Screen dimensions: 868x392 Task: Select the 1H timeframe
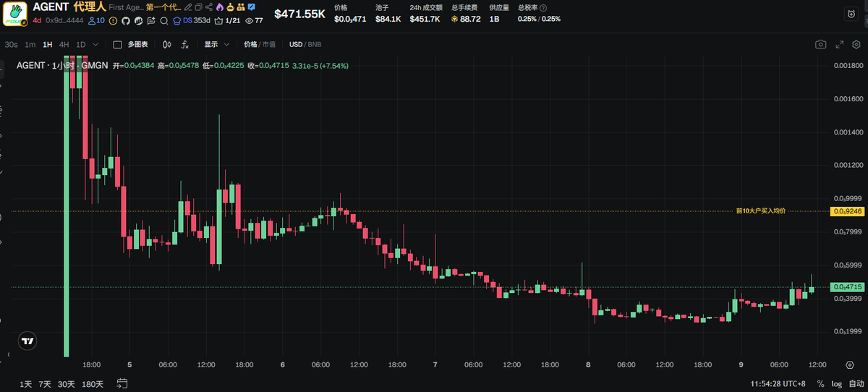click(x=48, y=44)
